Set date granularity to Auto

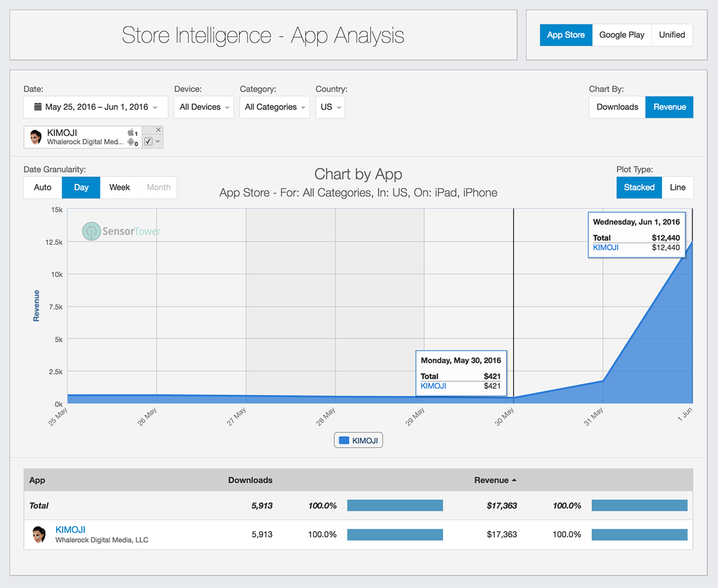coord(43,187)
